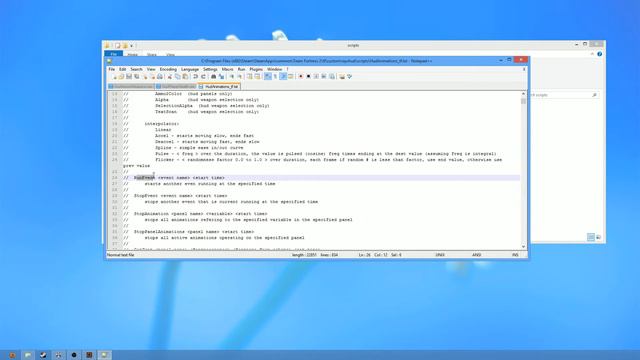Open the Encoding menu
The image size is (640, 360).
click(x=168, y=69)
